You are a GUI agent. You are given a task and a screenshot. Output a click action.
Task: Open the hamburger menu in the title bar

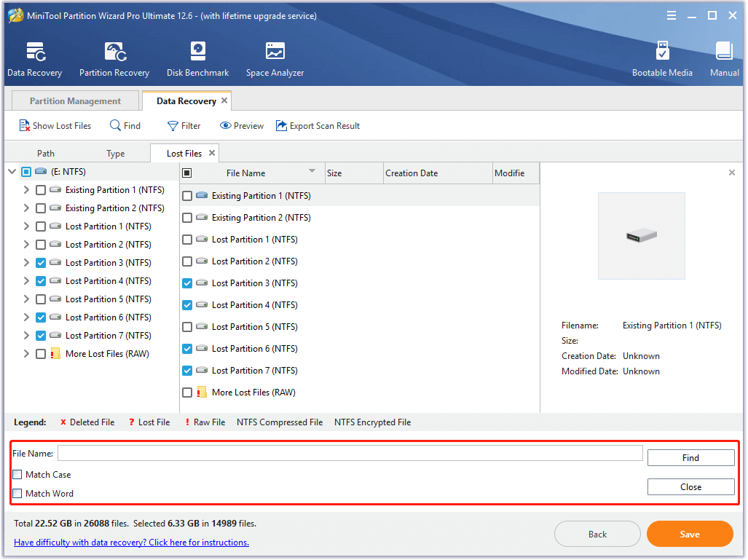[x=672, y=16]
